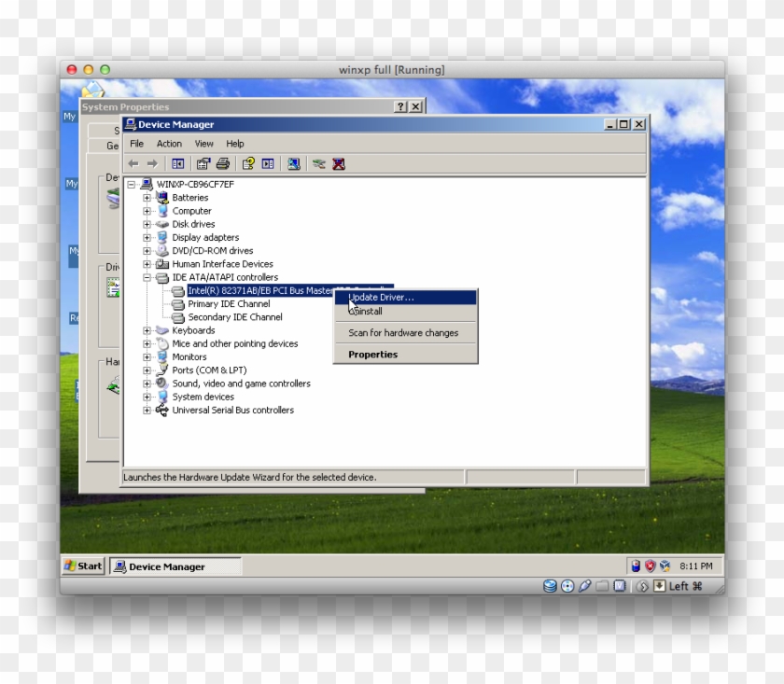This screenshot has width=784, height=684.
Task: Click the Back arrow in Device Manager toolbar
Action: point(133,163)
